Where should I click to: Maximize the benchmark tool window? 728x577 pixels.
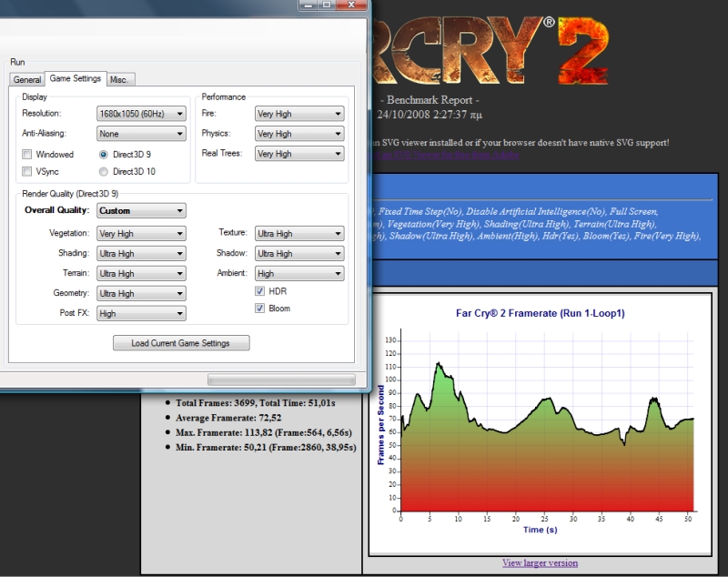pyautogui.click(x=327, y=5)
